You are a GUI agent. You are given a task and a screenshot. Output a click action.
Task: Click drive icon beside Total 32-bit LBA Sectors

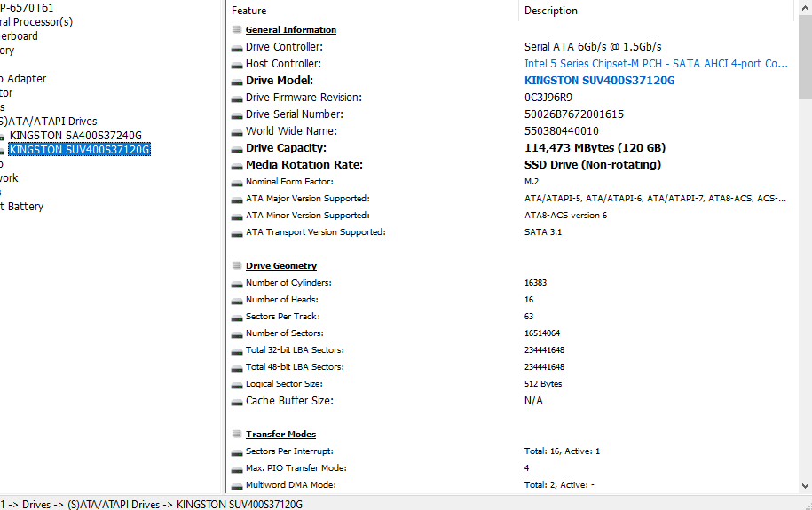click(x=237, y=351)
